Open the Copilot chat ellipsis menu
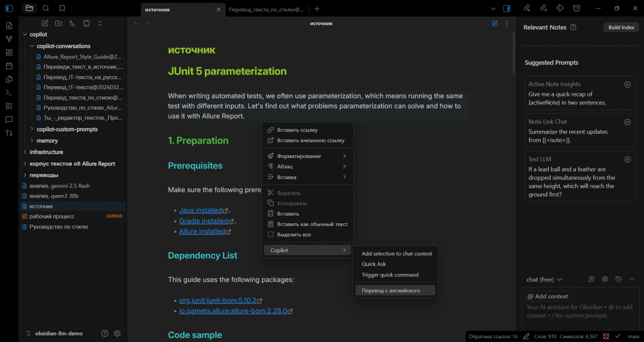This screenshot has height=342, width=644. point(632,279)
